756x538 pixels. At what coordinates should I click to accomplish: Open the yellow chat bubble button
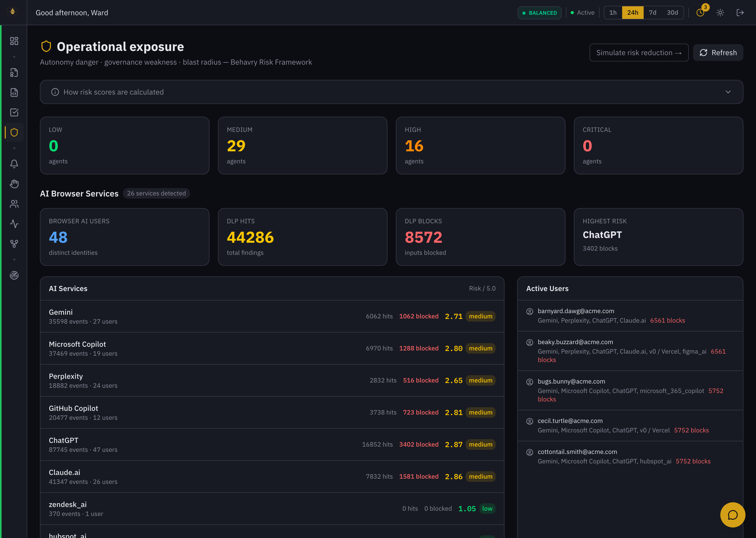732,514
